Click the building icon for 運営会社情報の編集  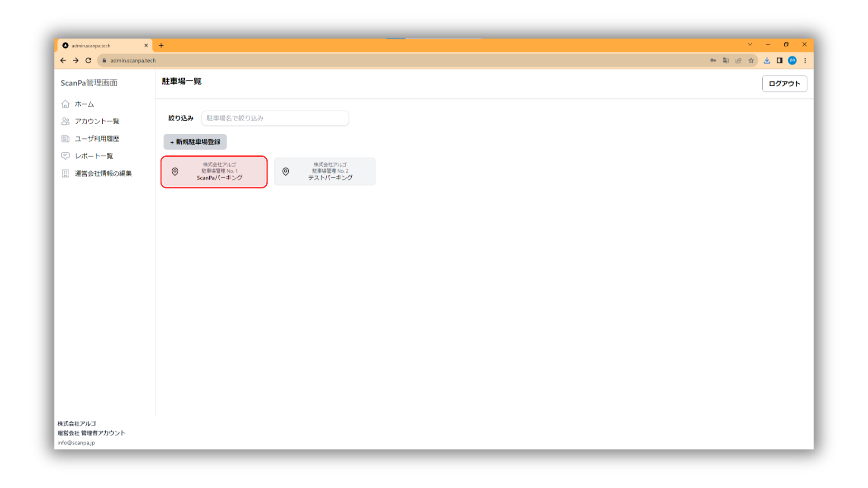66,174
